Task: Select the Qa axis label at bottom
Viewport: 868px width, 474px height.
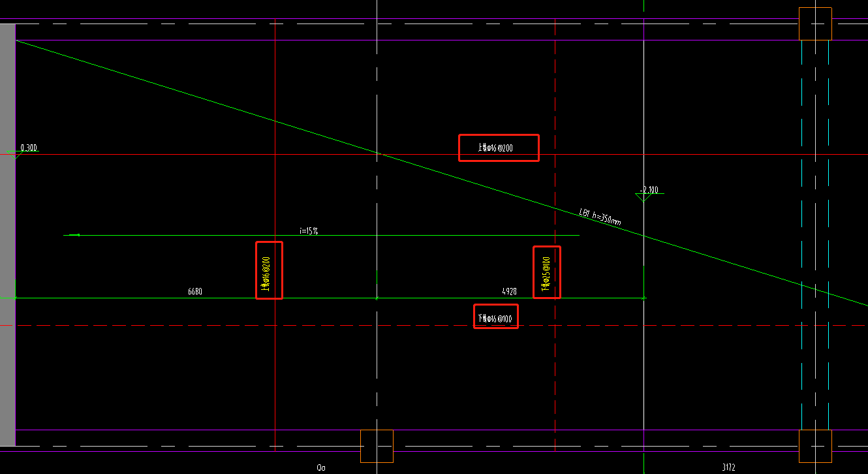Action: point(321,467)
